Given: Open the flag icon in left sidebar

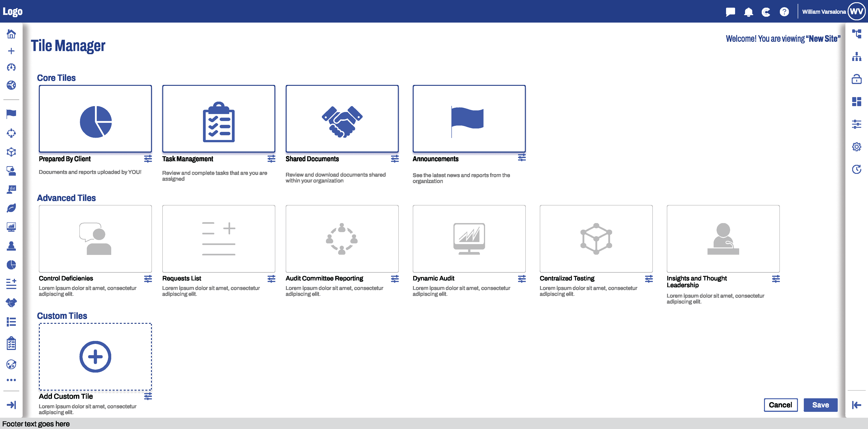Looking at the screenshot, I should click(x=11, y=114).
